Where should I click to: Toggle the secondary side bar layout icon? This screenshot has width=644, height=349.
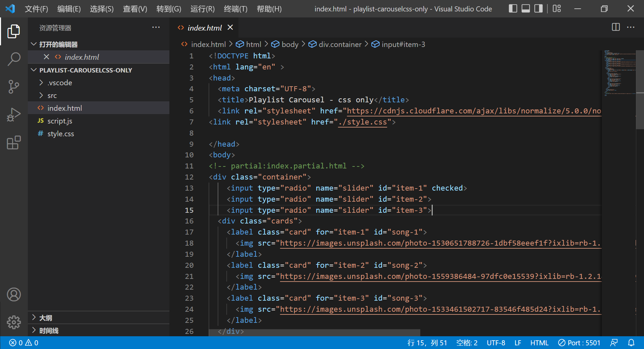tap(538, 9)
